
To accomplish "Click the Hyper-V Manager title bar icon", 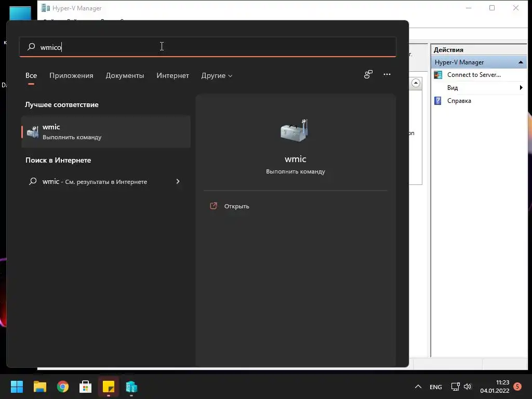I will point(46,7).
